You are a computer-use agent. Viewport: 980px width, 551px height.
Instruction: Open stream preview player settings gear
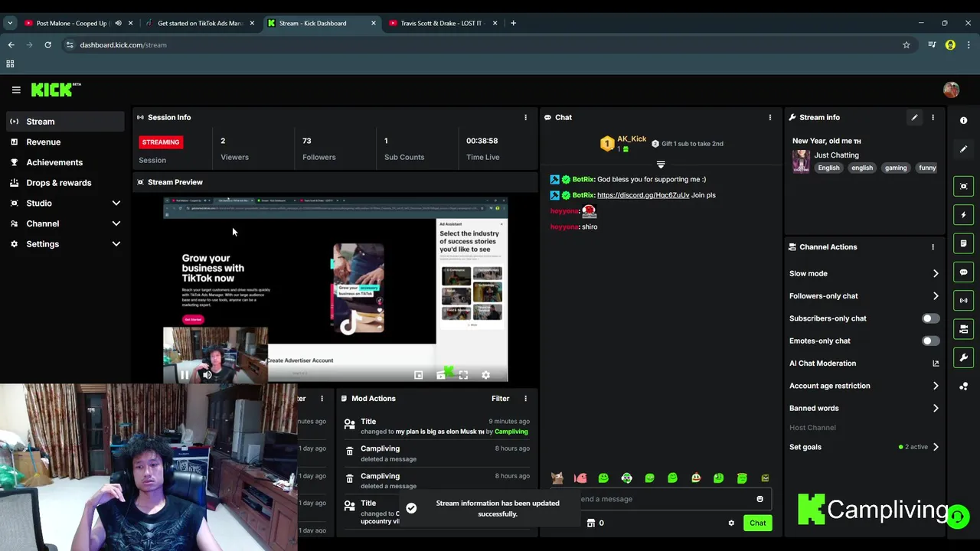[x=485, y=375]
